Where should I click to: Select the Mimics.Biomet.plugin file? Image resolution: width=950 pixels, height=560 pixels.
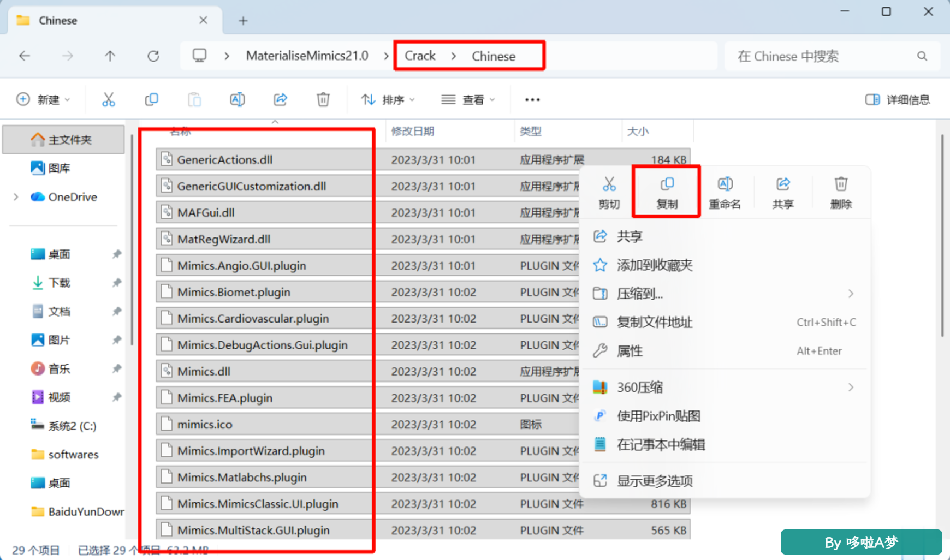click(367, 292)
